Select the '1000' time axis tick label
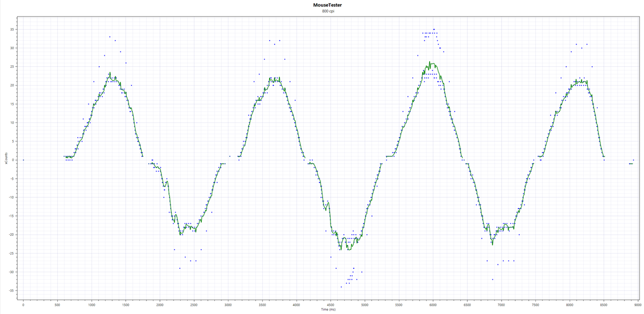Screen dimensions: 644x314 pos(91,304)
